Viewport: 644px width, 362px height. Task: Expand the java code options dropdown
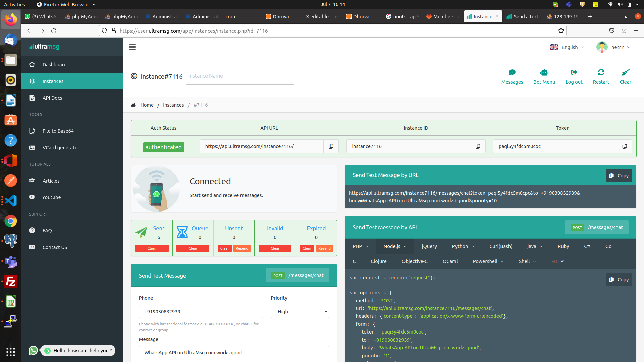point(535,246)
